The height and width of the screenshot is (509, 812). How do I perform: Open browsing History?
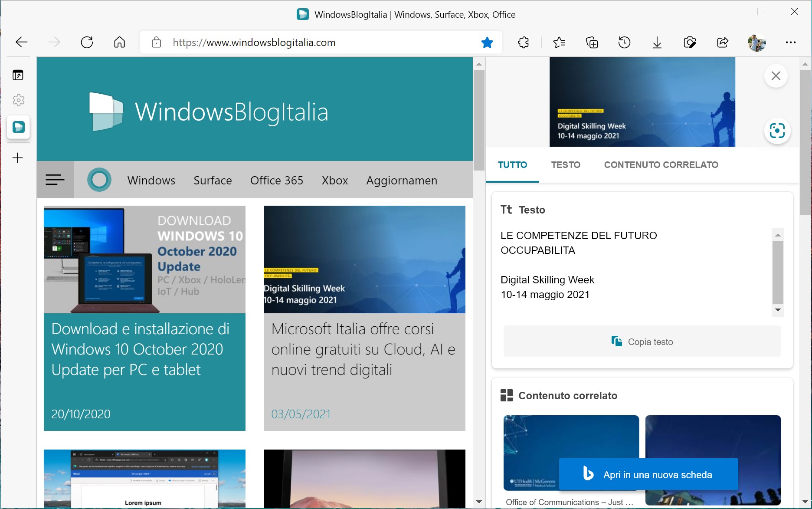coord(624,43)
